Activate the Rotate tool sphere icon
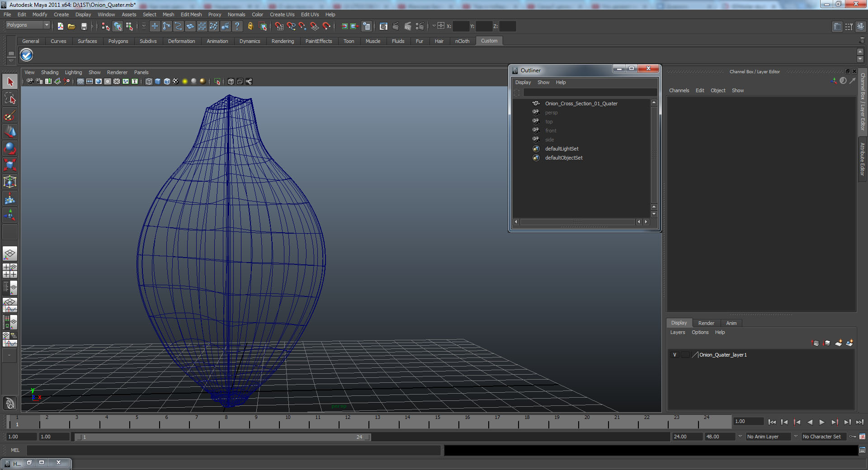 pyautogui.click(x=10, y=149)
